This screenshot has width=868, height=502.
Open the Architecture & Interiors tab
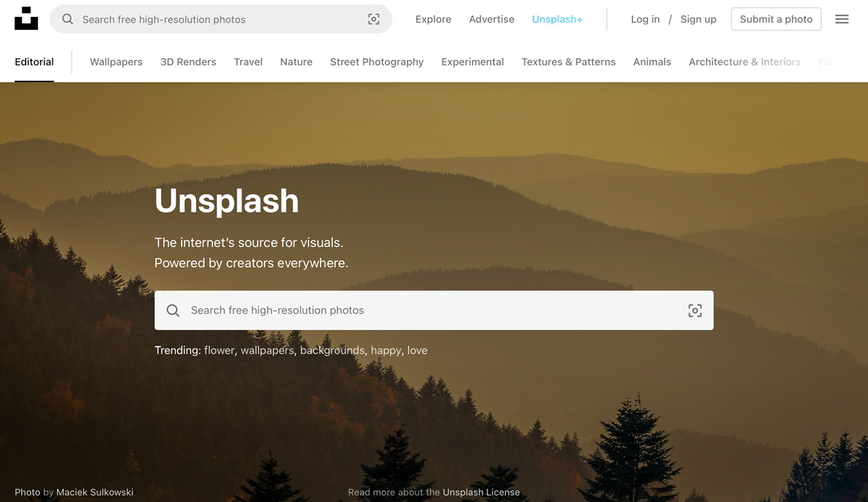pos(745,62)
